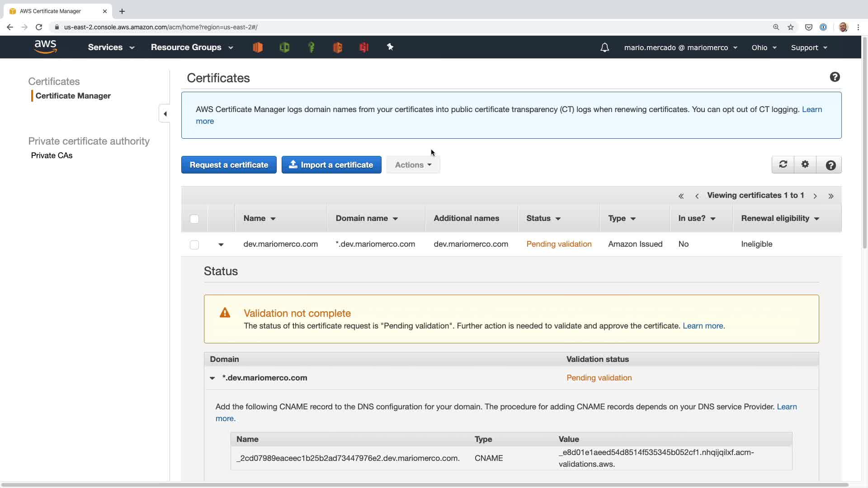Select the dev.mariomerco.com certificate checkbox
This screenshot has width=868, height=488.
point(194,245)
